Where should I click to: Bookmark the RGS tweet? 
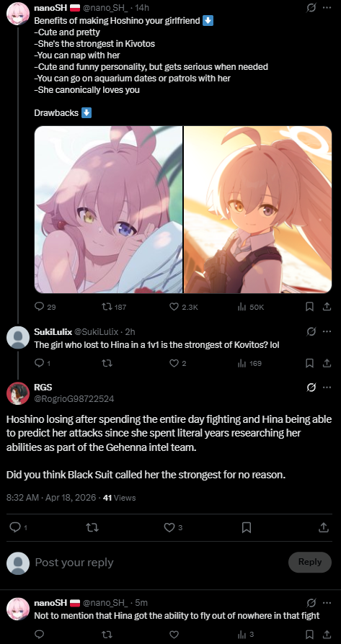pos(246,527)
